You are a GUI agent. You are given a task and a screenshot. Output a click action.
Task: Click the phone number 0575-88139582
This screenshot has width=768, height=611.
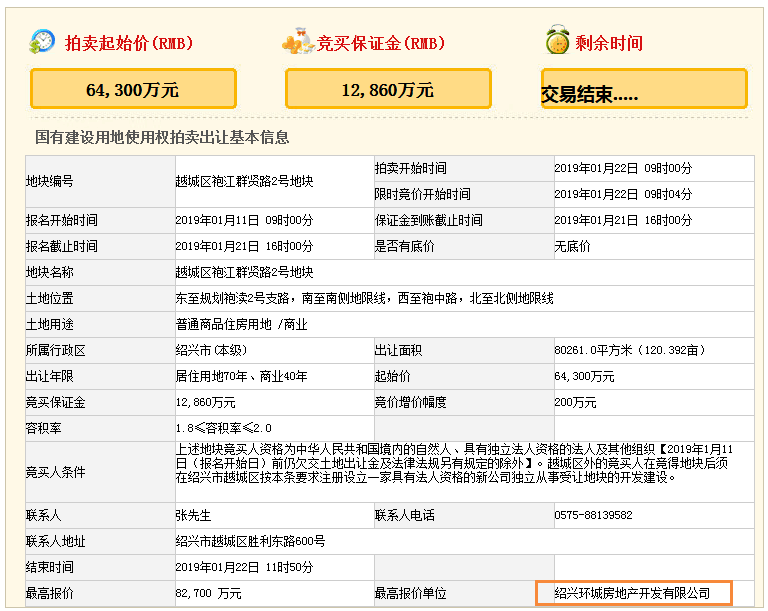(x=593, y=515)
